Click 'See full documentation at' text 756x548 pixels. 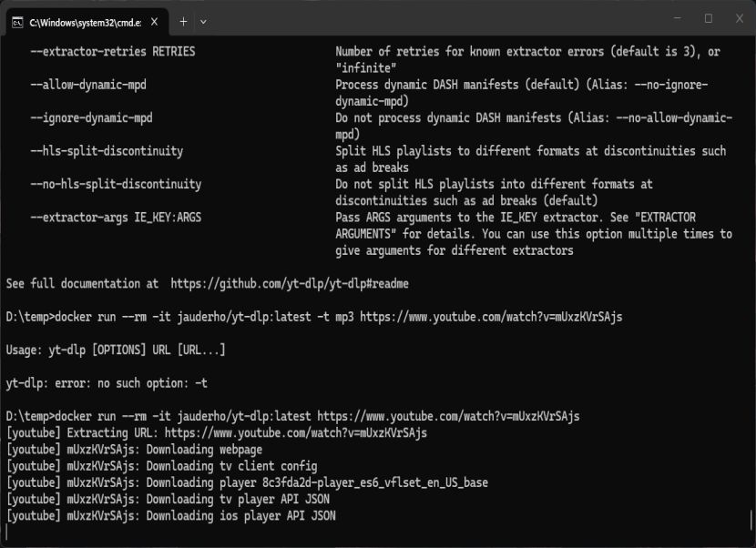point(82,283)
